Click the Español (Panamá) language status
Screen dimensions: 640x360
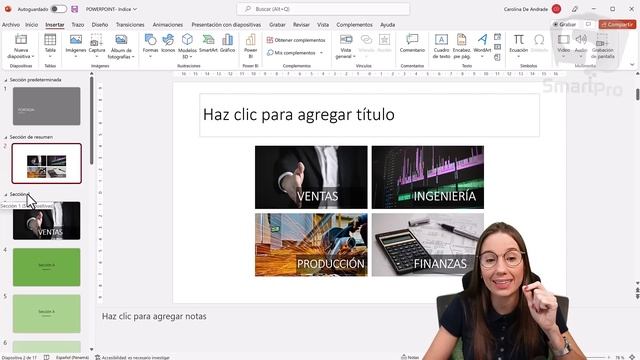72,357
